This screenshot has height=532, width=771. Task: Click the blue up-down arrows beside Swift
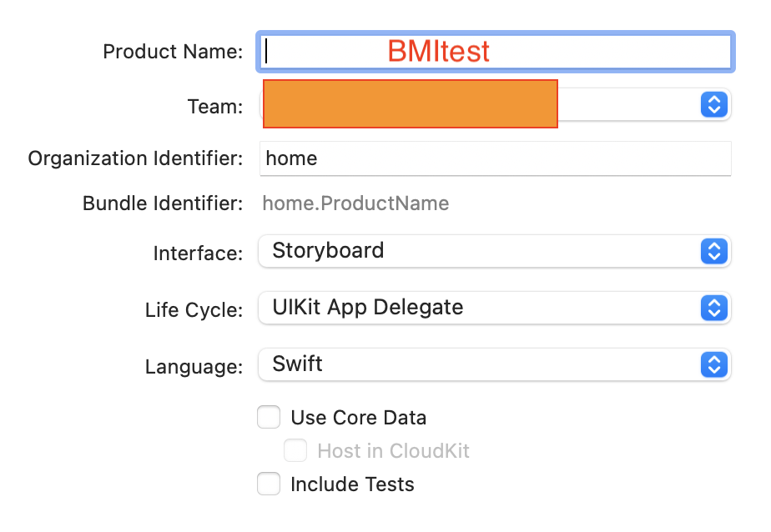[714, 364]
